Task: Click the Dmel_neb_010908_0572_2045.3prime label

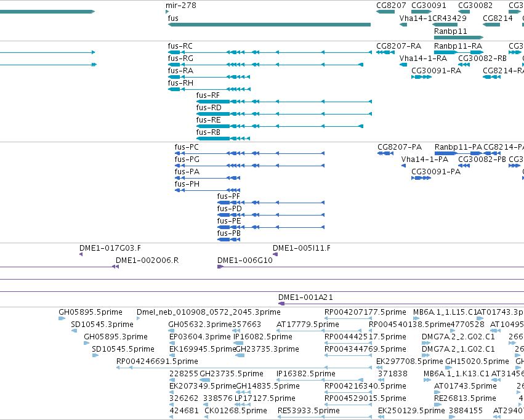Action: pos(209,312)
